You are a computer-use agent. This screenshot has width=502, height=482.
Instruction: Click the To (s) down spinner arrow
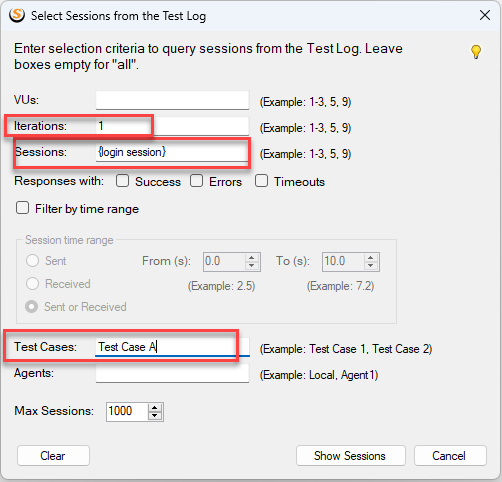[370, 266]
